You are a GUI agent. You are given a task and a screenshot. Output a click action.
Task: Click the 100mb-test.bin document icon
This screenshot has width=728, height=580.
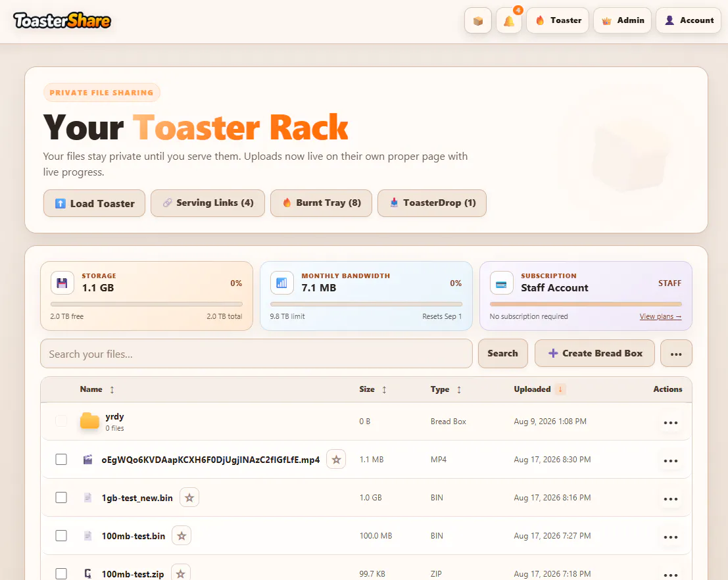(87, 535)
